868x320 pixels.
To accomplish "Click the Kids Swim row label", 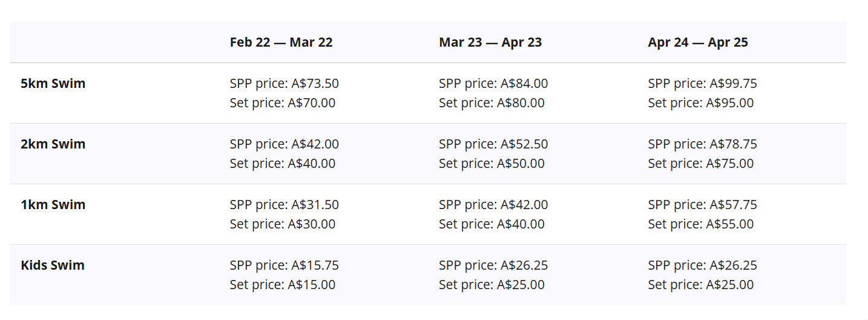I will click(53, 265).
